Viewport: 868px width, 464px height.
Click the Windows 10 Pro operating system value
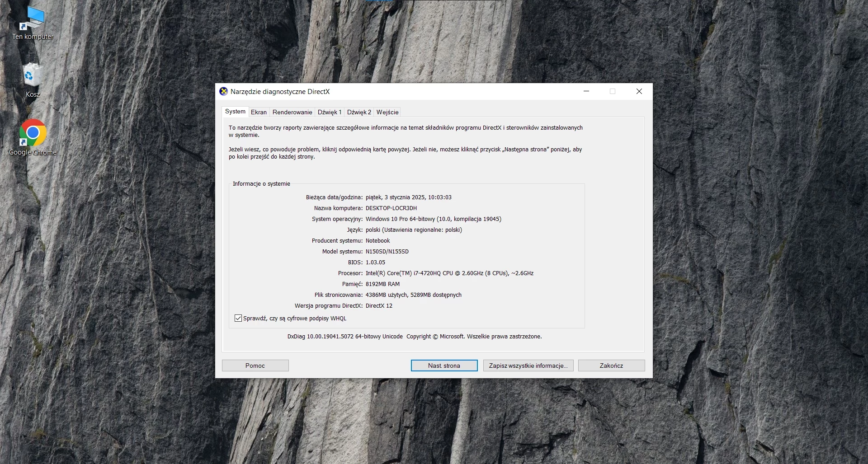pos(433,219)
